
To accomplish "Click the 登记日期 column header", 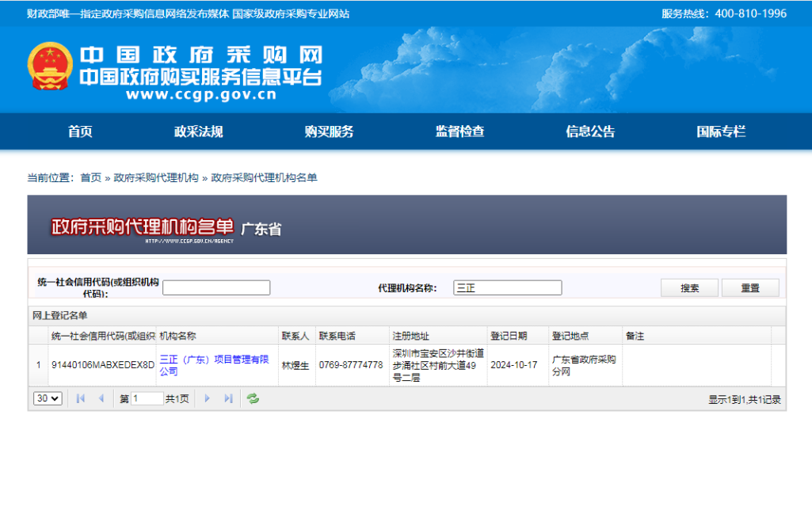I will pyautogui.click(x=518, y=336).
